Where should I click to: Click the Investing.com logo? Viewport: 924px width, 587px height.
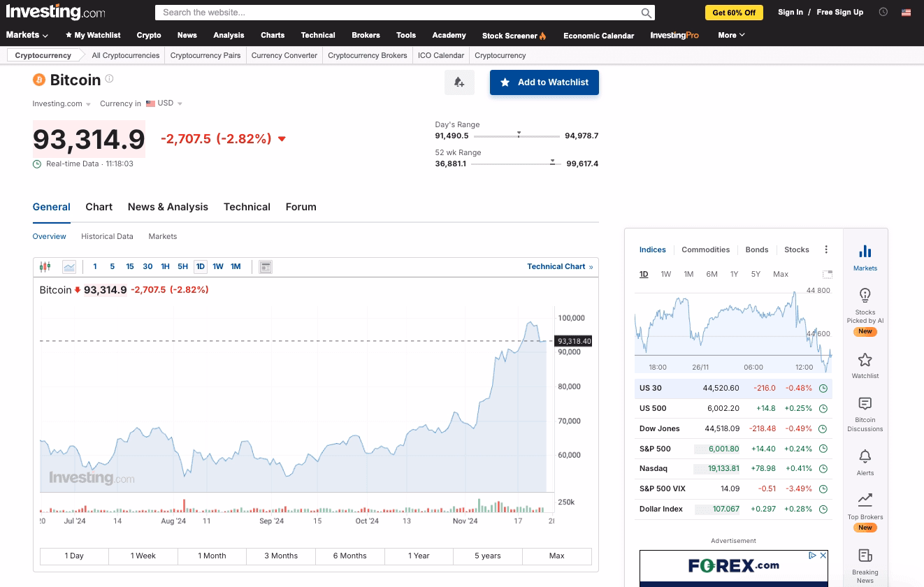56,12
